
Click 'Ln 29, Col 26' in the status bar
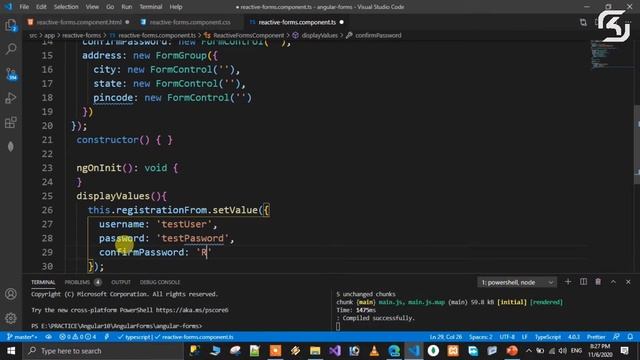[446, 337]
